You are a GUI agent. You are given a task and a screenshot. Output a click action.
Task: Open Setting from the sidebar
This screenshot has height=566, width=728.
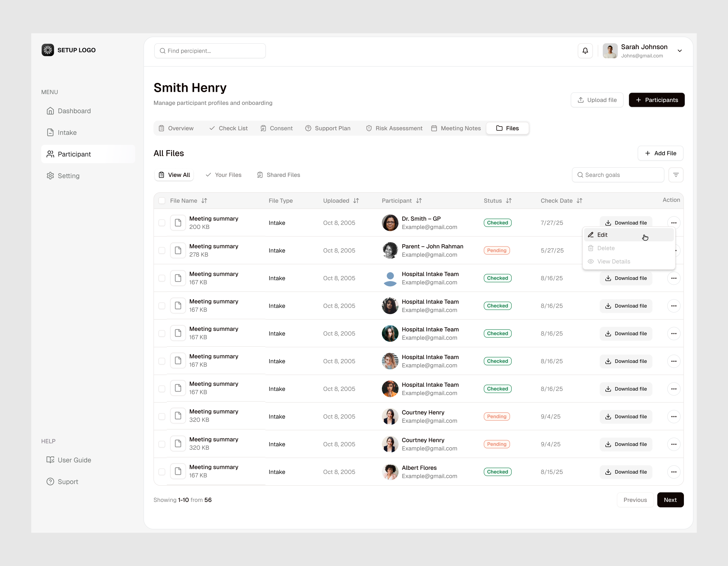(x=50, y=175)
